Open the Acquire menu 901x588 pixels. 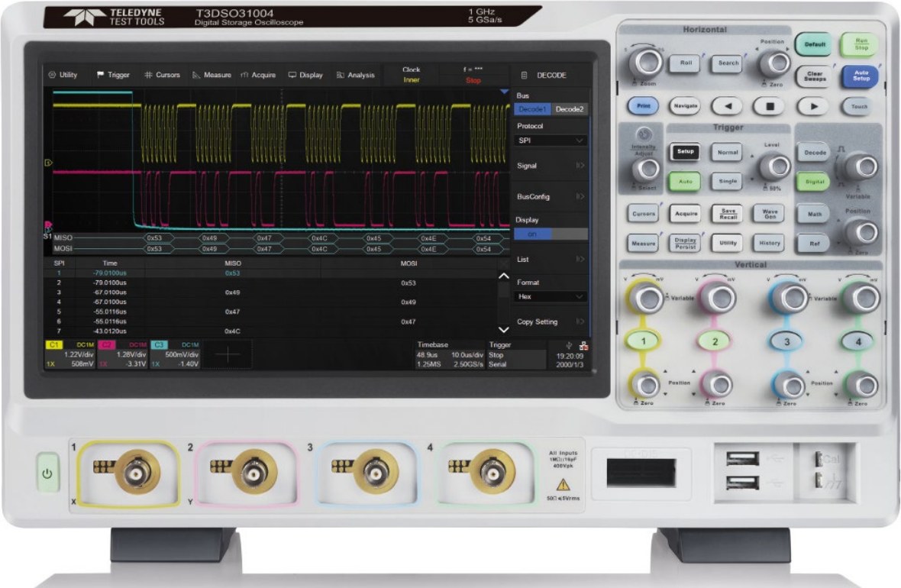[258, 75]
